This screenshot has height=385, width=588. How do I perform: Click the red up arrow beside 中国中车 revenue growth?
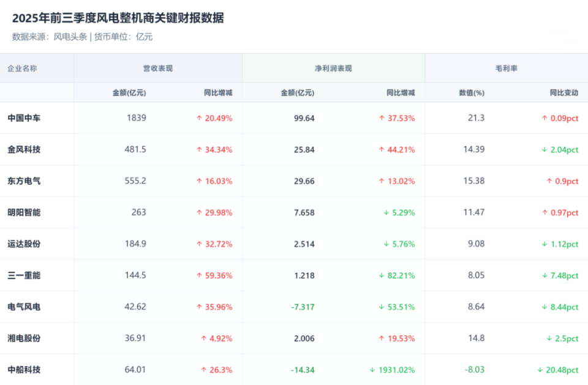199,118
